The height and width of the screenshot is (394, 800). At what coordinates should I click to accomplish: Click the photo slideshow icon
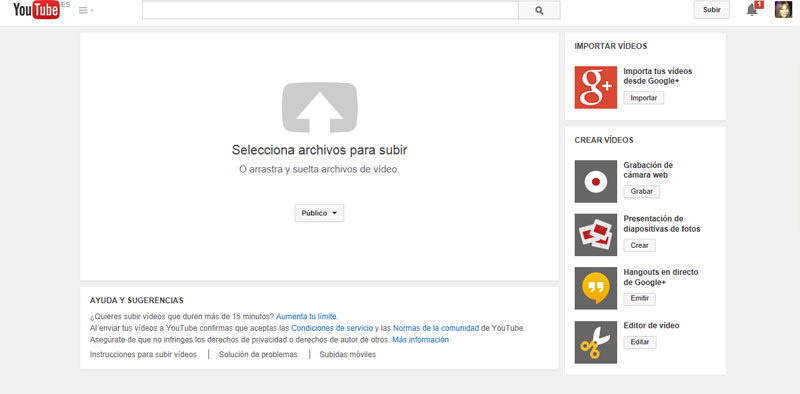[595, 235]
